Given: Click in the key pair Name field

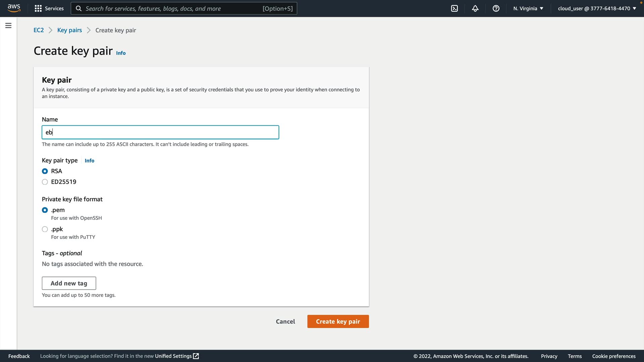Looking at the screenshot, I should [160, 132].
